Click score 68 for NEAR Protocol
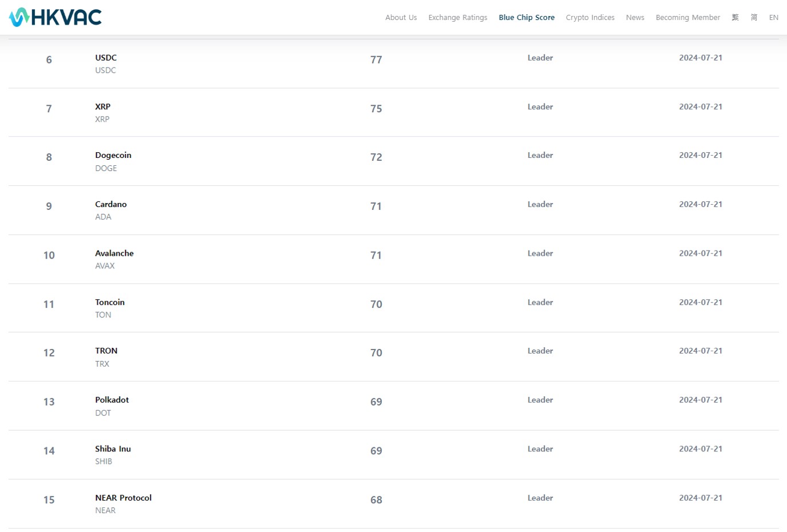Image resolution: width=787 pixels, height=532 pixels. coord(376,500)
